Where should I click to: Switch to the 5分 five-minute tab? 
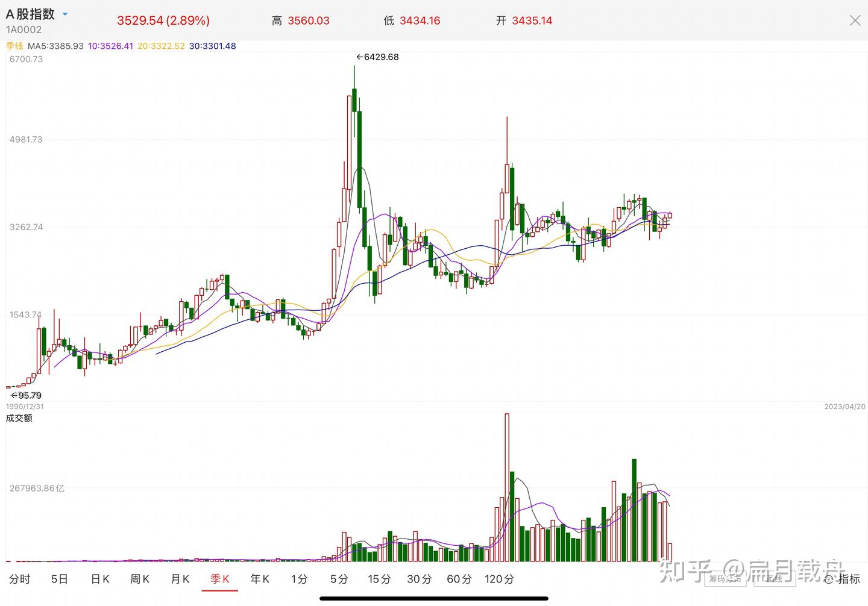pos(339,579)
